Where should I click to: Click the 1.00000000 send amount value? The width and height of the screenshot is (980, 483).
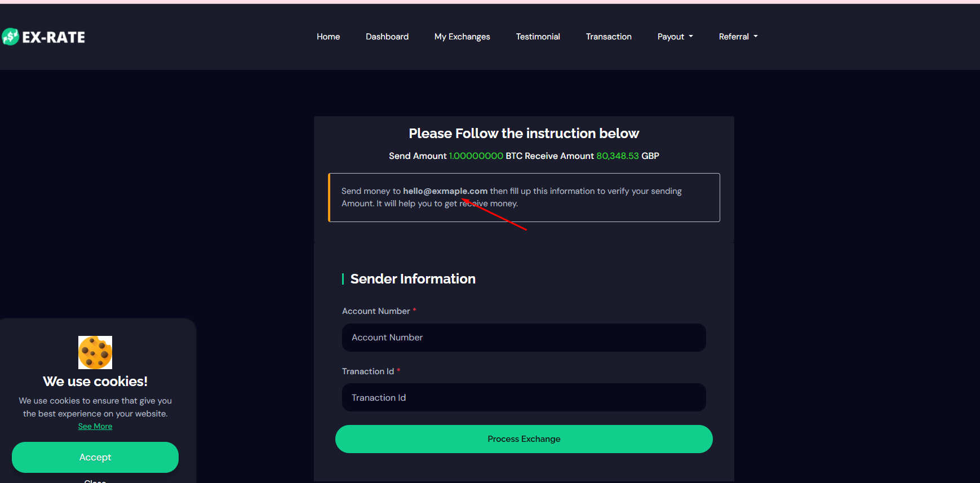(x=476, y=156)
